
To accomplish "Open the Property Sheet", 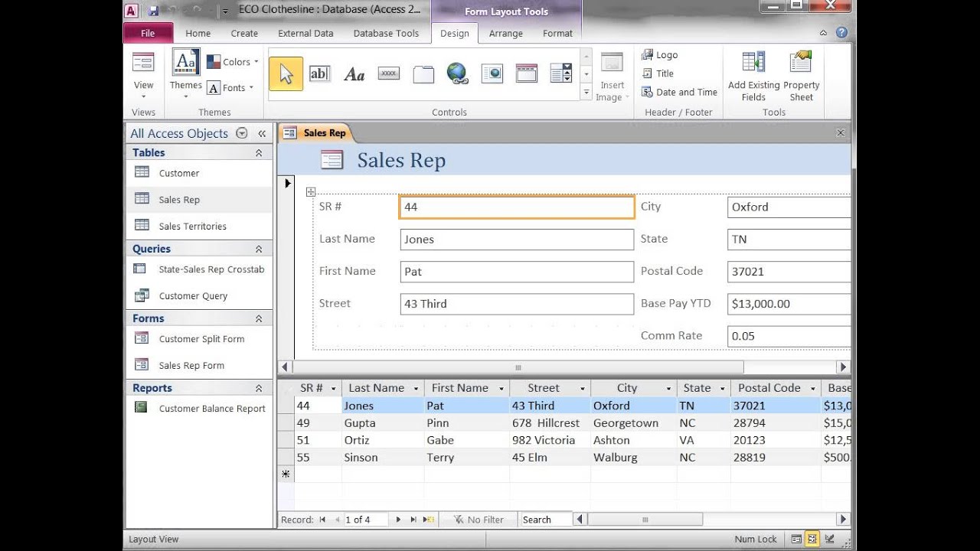I will click(801, 77).
